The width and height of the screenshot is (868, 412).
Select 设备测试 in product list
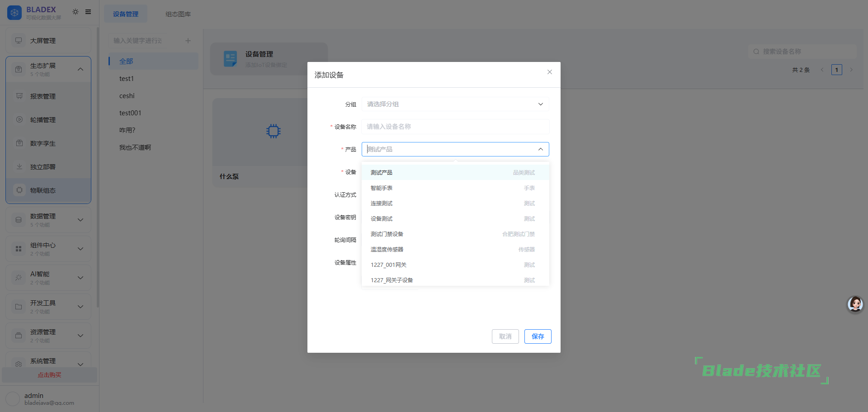pyautogui.click(x=455, y=218)
